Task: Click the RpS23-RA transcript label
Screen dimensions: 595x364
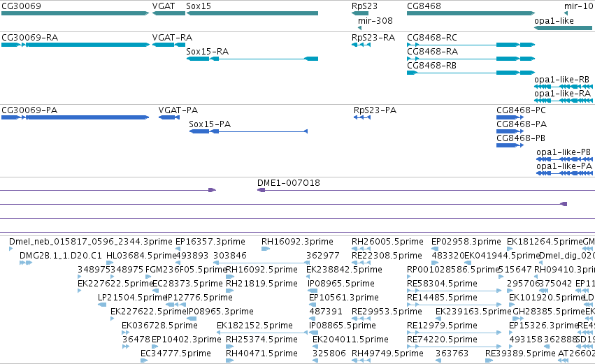Action: 373,38
